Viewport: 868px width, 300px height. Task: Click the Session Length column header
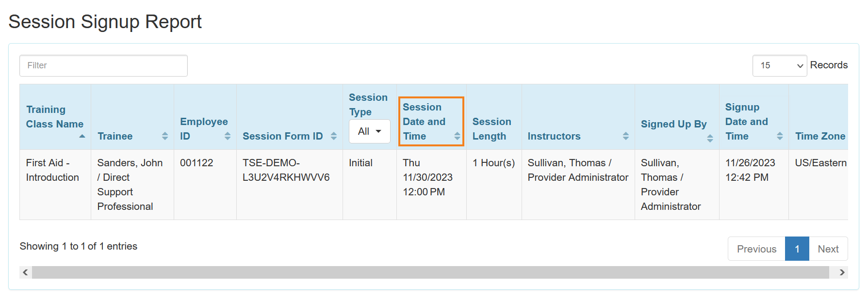[x=492, y=129]
